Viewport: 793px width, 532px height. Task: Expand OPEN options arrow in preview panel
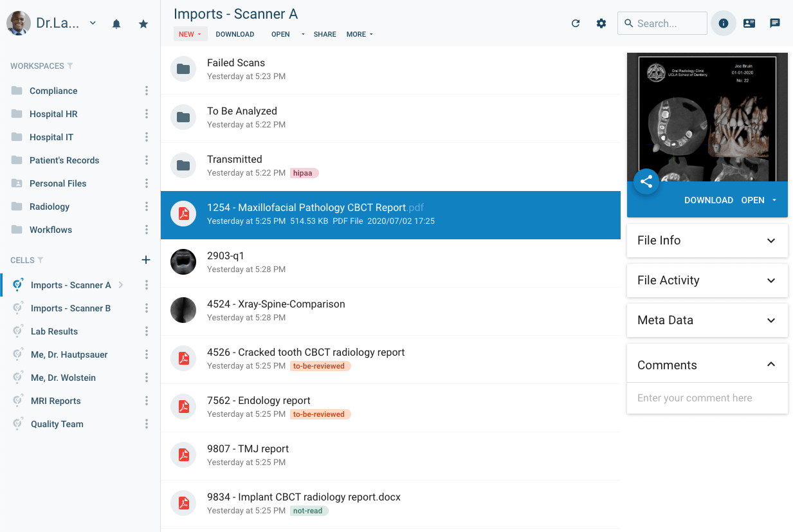point(774,200)
